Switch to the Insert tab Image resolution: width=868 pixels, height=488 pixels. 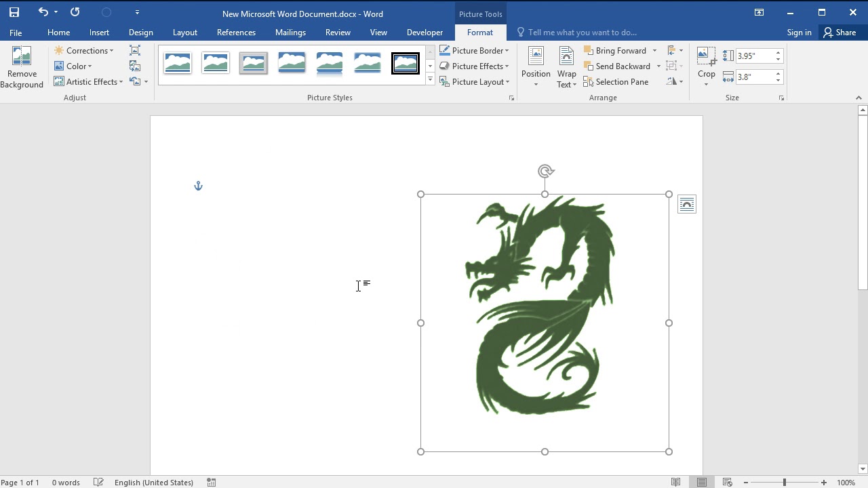(x=99, y=33)
